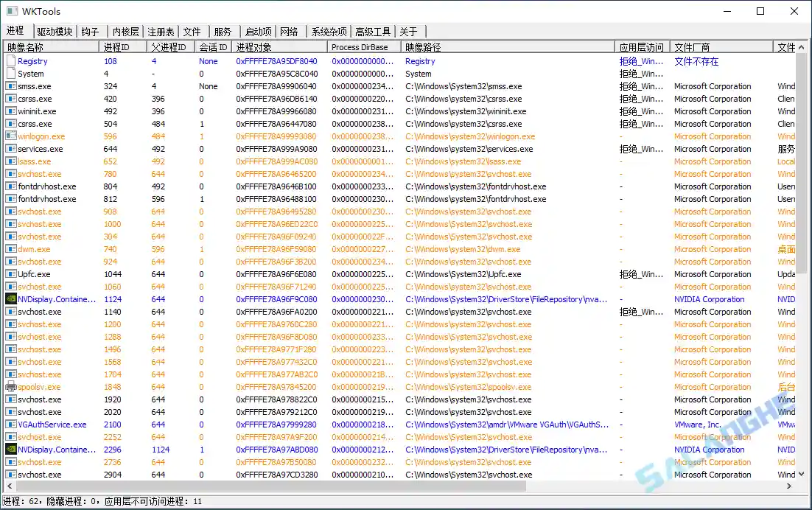Select the services.exe process row
This screenshot has width=812, height=510.
(41, 149)
